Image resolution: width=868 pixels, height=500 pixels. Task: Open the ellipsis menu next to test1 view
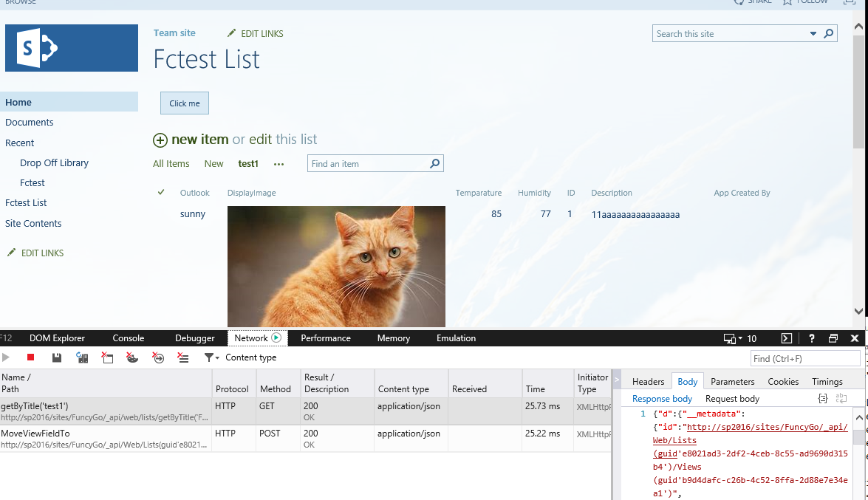[x=278, y=164]
